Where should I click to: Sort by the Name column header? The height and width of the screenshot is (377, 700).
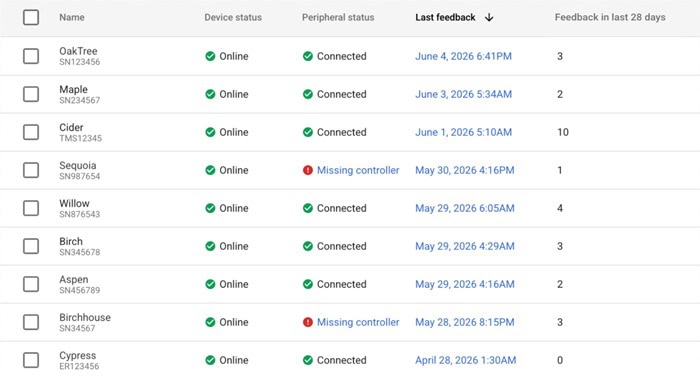point(72,17)
